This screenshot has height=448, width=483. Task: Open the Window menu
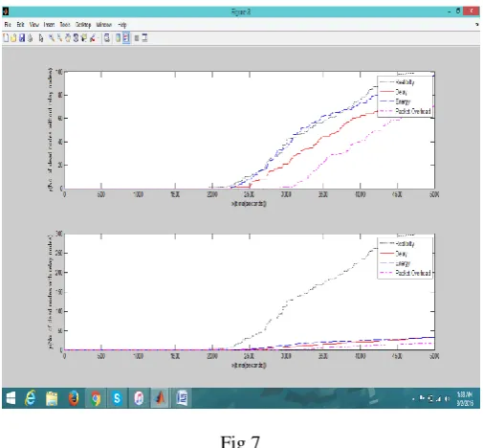(x=104, y=25)
